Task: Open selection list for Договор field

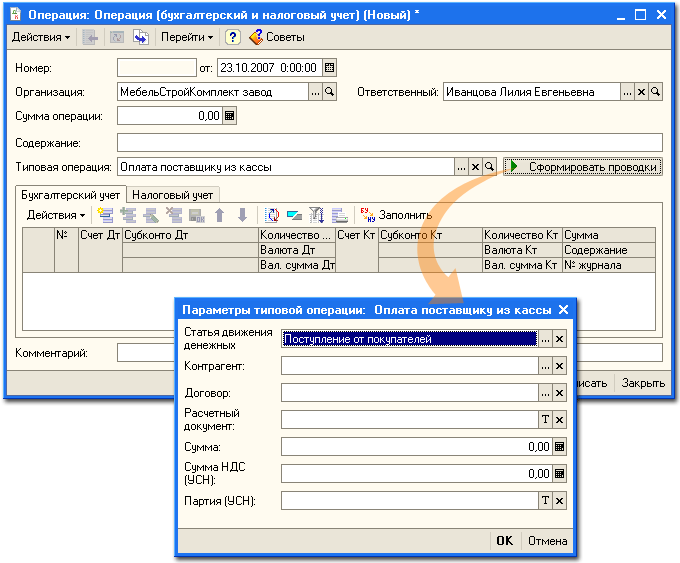Action: [546, 394]
